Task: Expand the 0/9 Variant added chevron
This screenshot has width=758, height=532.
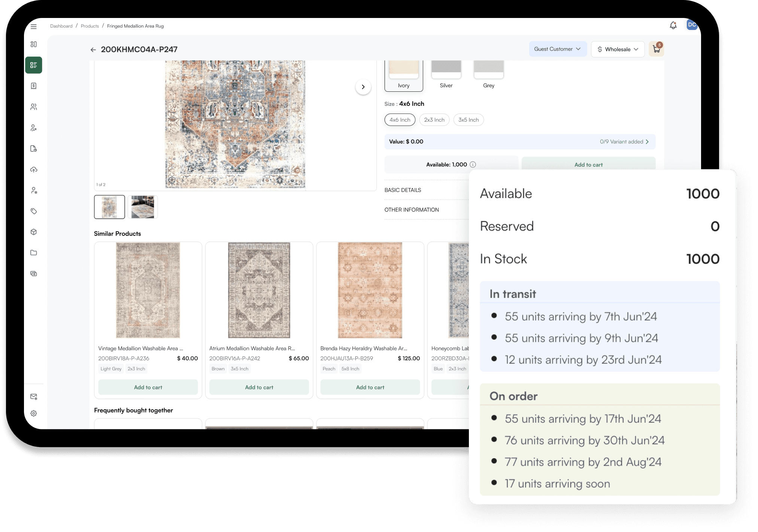Action: [x=647, y=142]
